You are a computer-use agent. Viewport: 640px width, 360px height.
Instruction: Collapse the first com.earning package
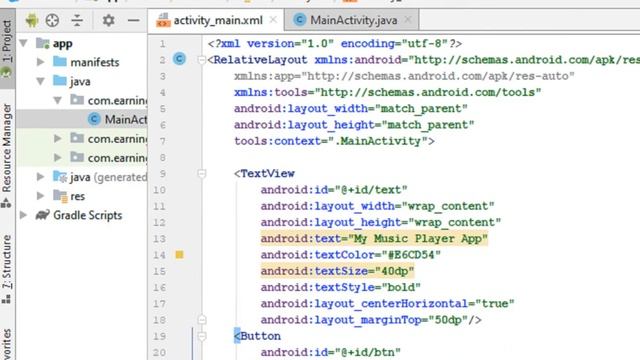[x=58, y=100]
